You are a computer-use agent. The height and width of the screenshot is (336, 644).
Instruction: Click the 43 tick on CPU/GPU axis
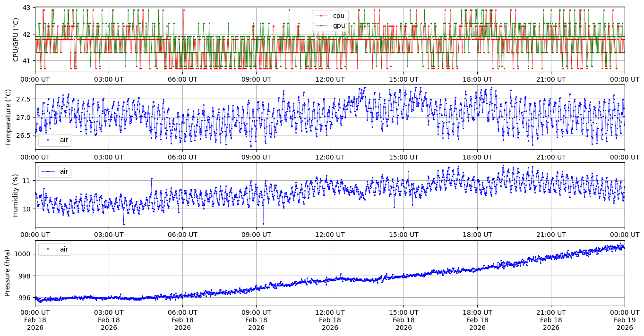click(x=26, y=8)
